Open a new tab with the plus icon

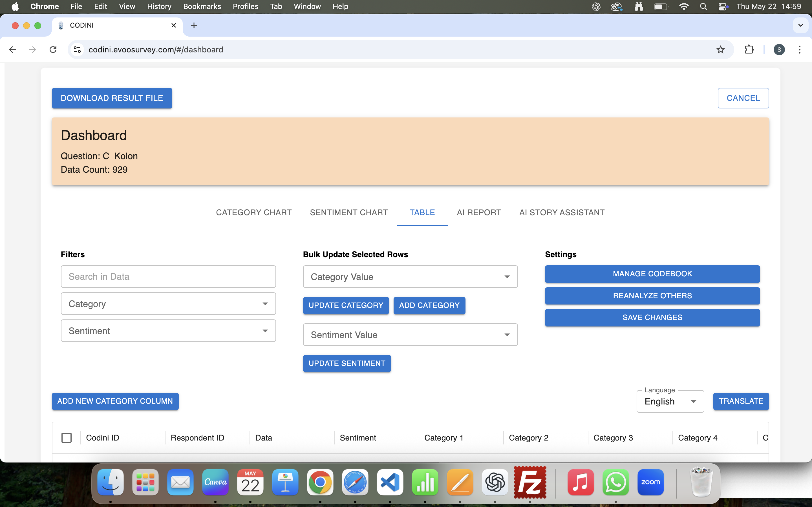pyautogui.click(x=194, y=25)
